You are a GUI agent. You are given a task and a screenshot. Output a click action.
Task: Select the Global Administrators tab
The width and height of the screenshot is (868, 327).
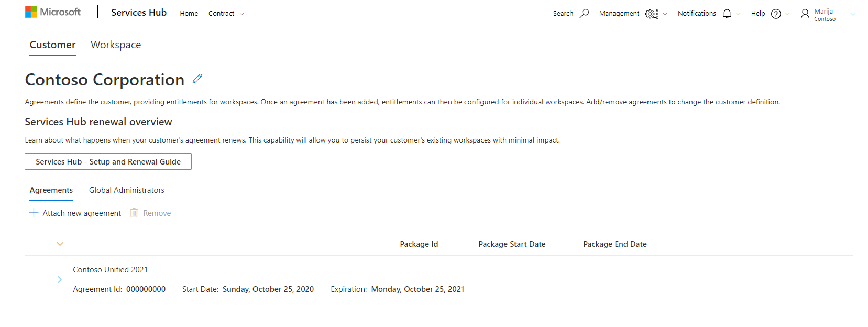[x=127, y=190]
